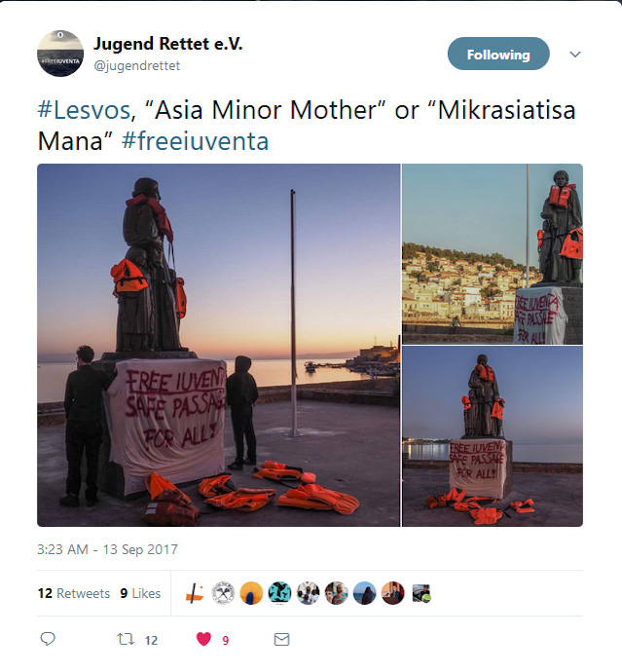
Task: Open the #Lesvos hashtag link
Action: click(87, 110)
